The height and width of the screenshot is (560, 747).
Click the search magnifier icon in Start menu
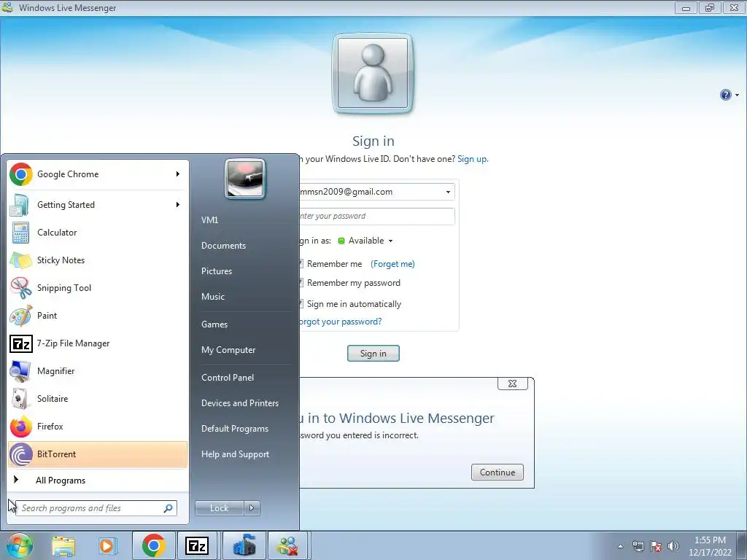point(169,508)
